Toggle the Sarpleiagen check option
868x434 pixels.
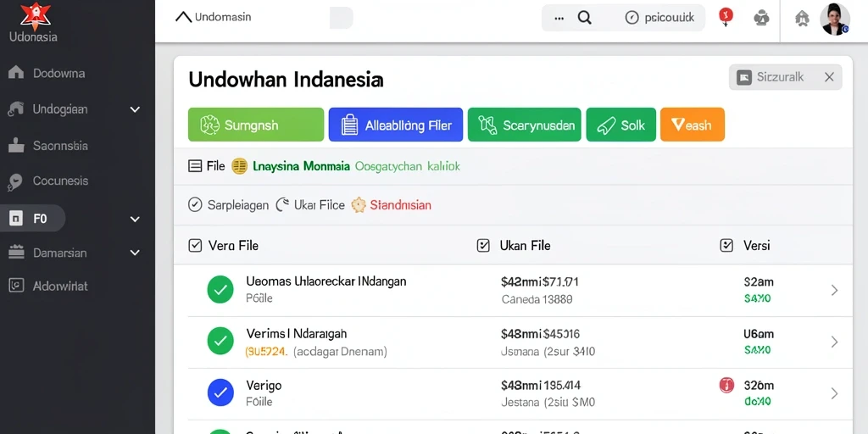point(195,205)
